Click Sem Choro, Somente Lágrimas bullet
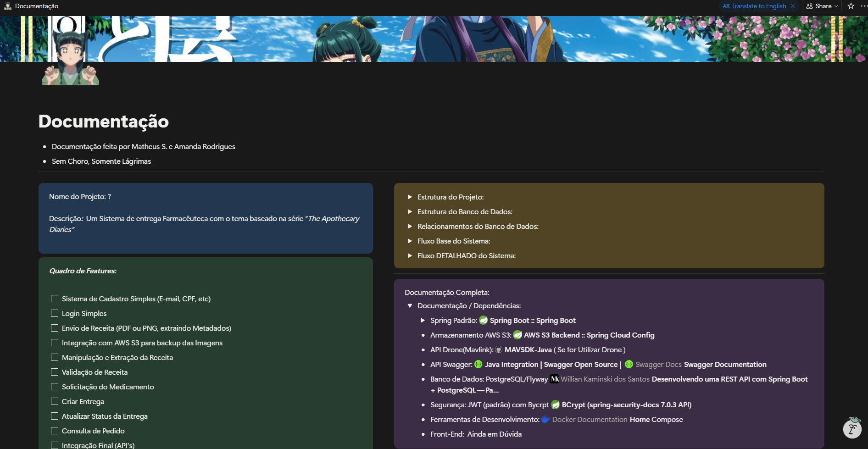The width and height of the screenshot is (868, 449). pos(101,161)
